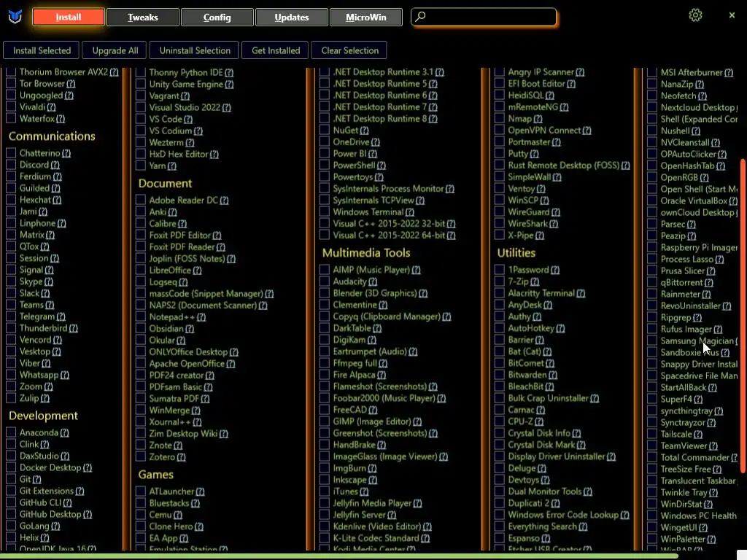Open the help link (?) next to Windows Terminal

click(x=410, y=212)
